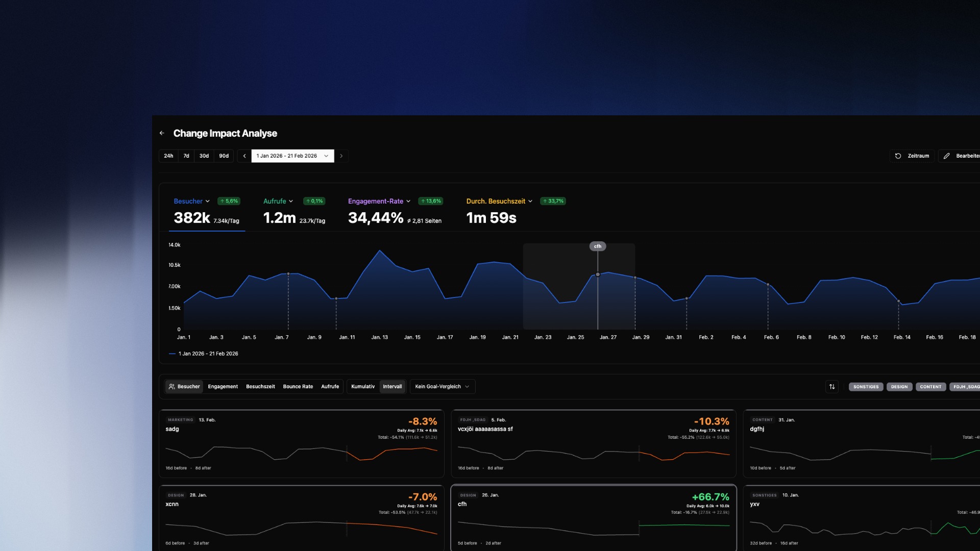
Task: Click the sort order arrows icon
Action: click(832, 387)
